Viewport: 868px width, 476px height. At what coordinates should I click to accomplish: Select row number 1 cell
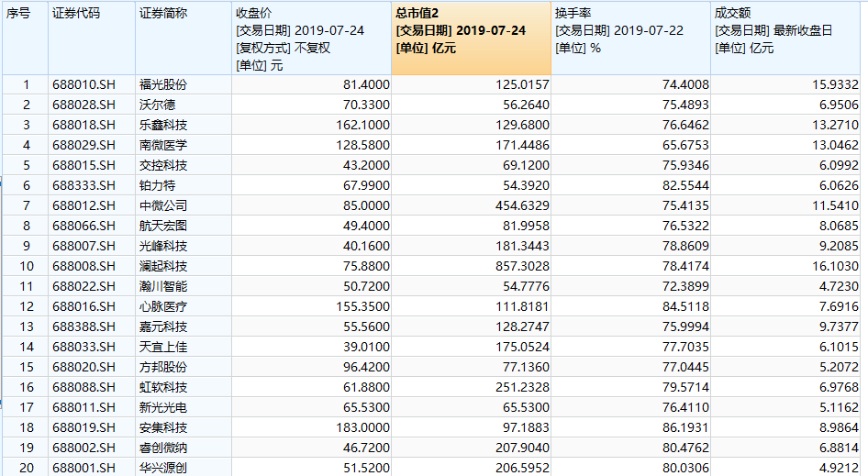click(x=27, y=84)
